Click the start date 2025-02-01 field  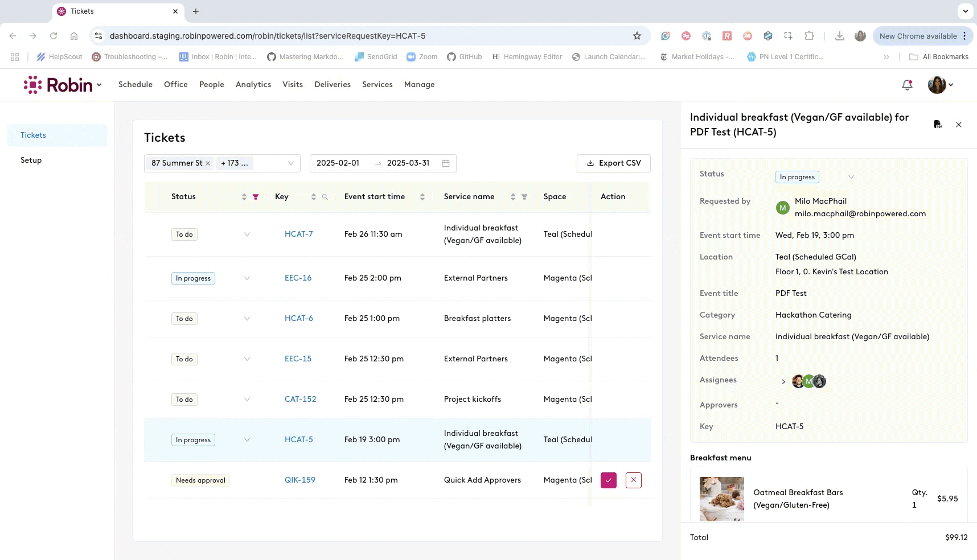coord(338,163)
